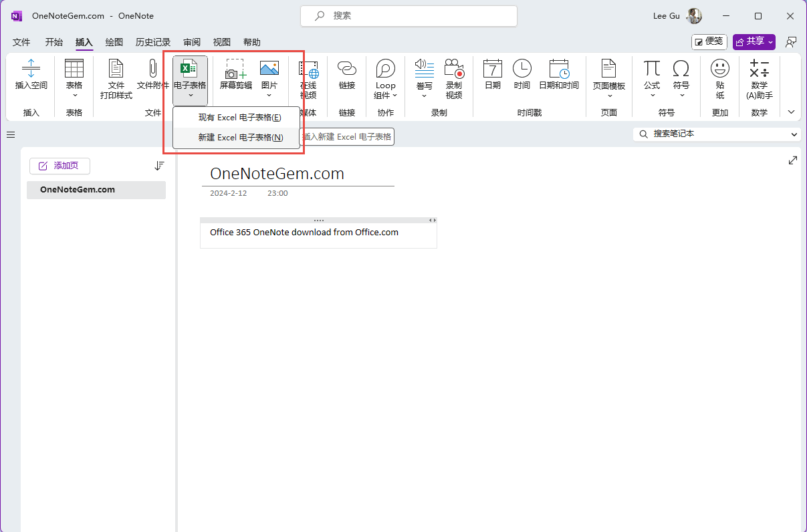Click the Add Page button

click(x=60, y=166)
